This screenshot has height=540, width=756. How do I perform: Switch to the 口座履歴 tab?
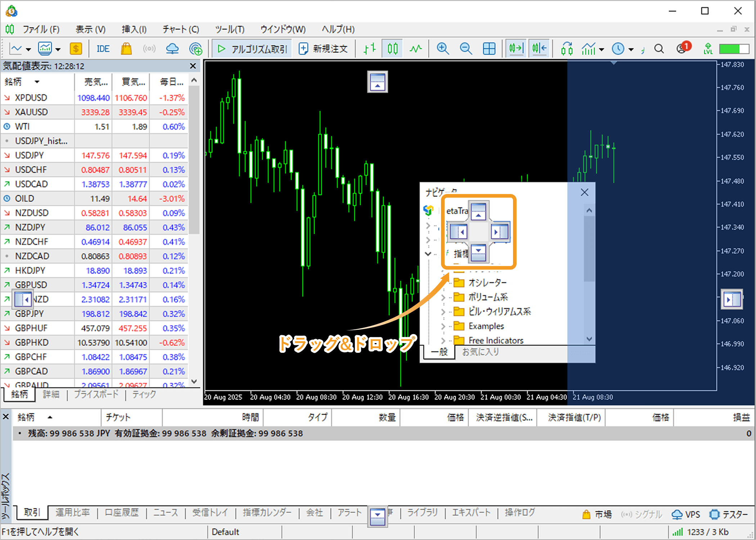122,512
